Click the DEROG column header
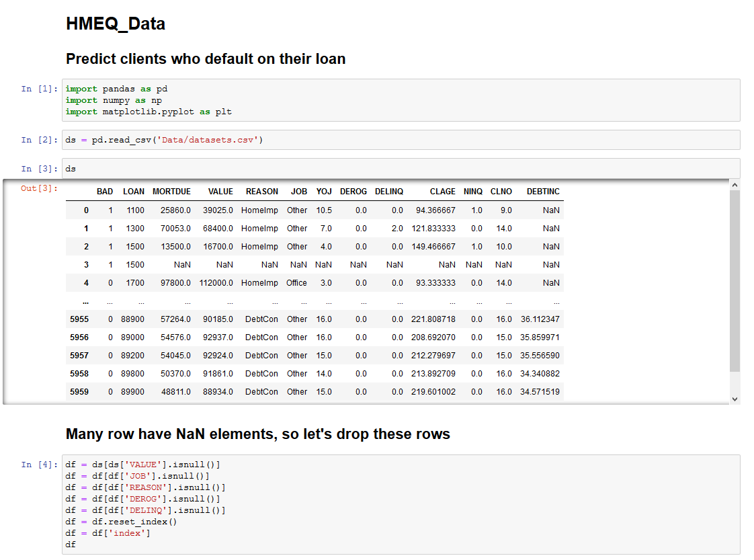This screenshot has height=560, width=754. 353,192
